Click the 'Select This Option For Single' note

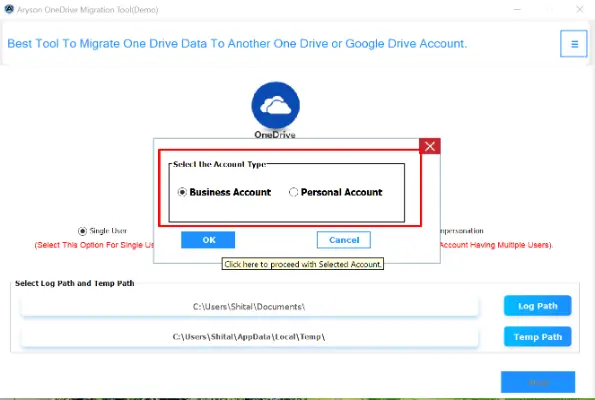(94, 245)
